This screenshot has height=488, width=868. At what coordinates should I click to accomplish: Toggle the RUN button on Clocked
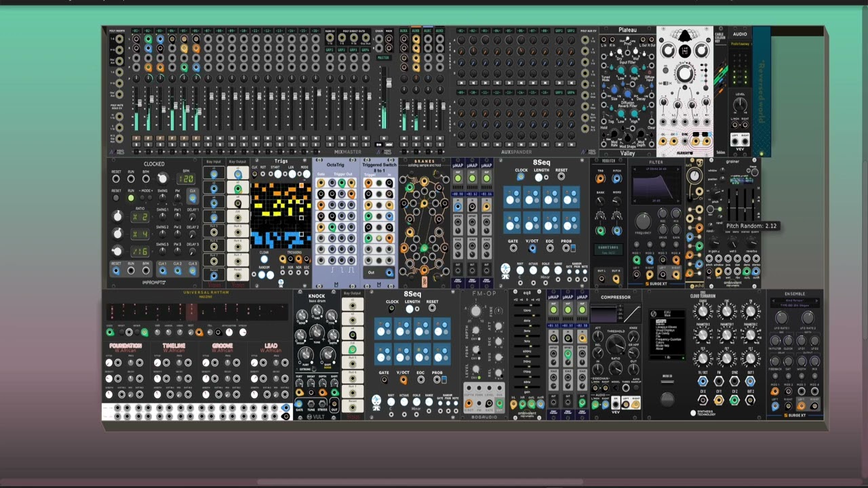click(x=131, y=198)
